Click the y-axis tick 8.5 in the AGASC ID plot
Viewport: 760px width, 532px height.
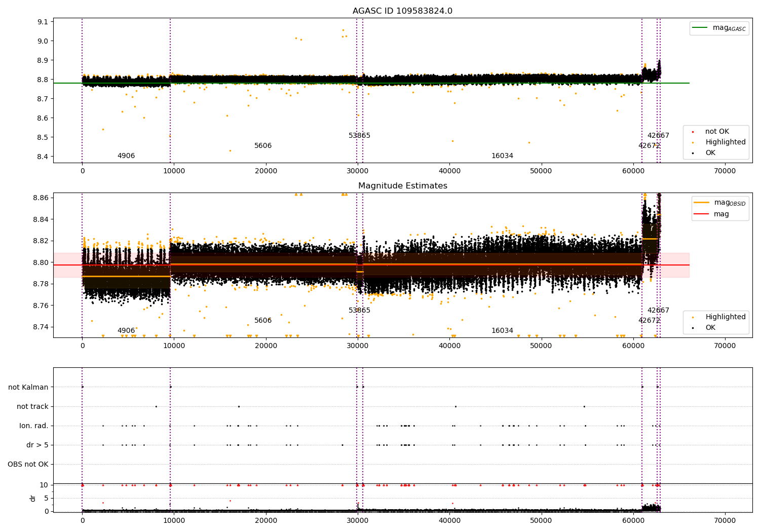(x=43, y=137)
